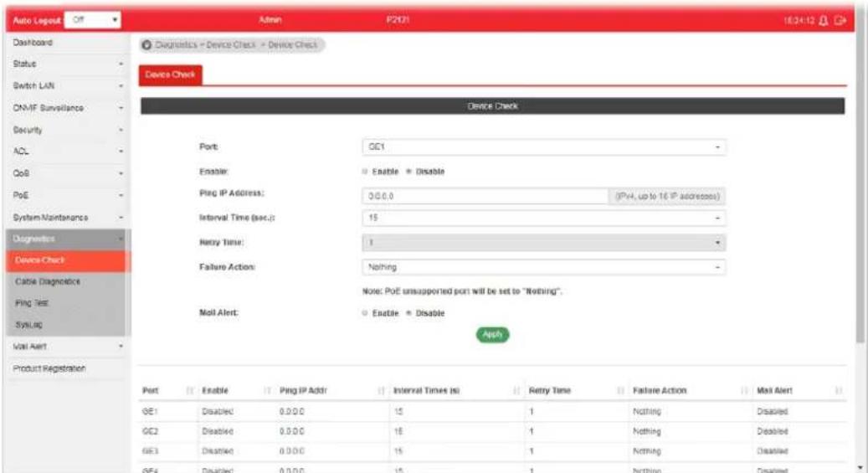Sort table by Retry Time icon
The image size is (868, 473).
[620, 390]
